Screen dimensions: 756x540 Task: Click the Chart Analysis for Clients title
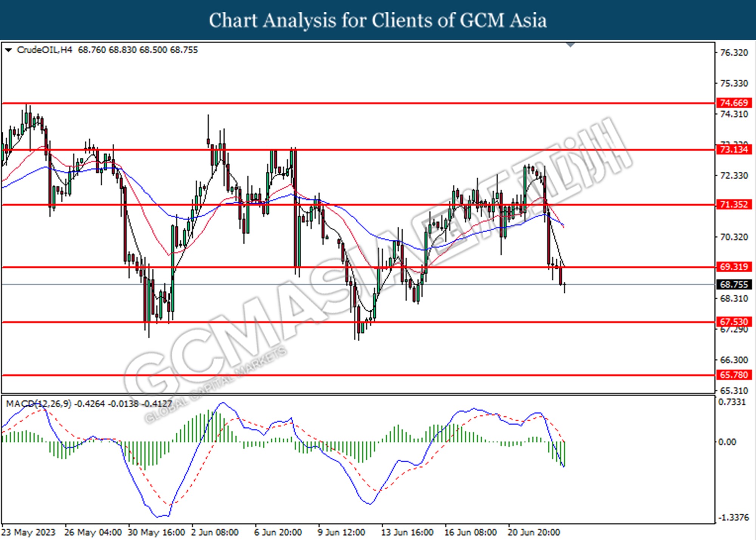378,20
